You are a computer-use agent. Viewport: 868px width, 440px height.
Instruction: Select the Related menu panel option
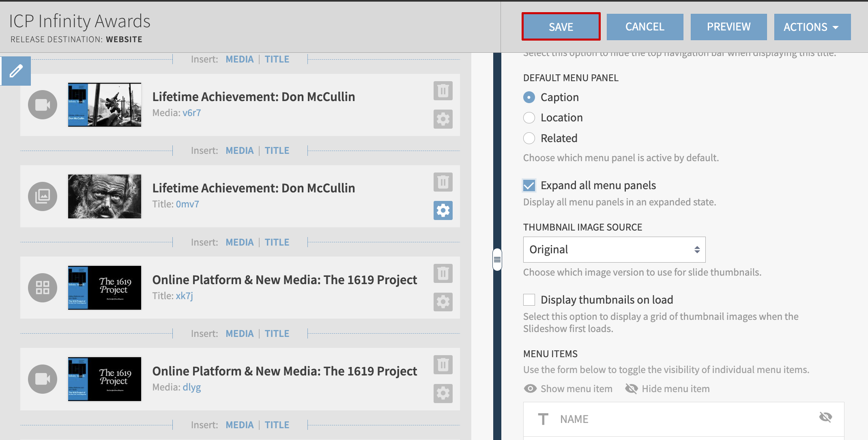tap(529, 138)
